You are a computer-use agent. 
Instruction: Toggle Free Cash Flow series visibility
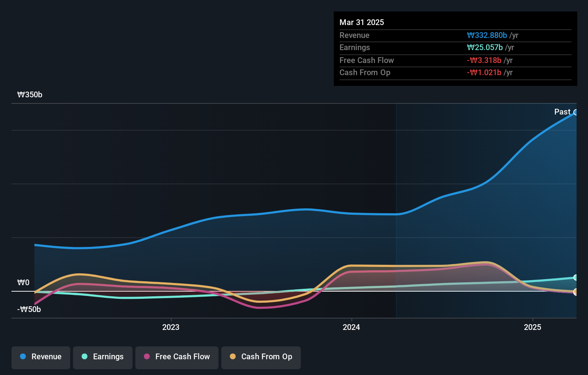pyautogui.click(x=177, y=357)
